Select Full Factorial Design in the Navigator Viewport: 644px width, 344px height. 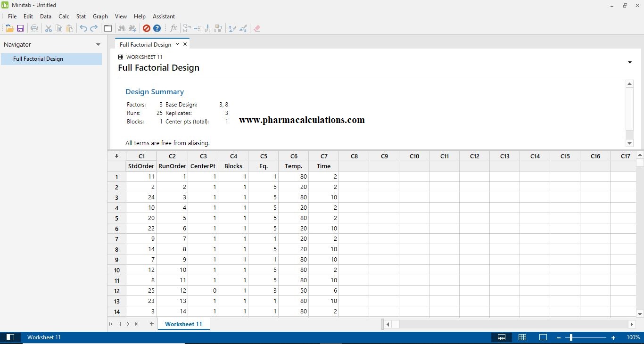pos(38,59)
